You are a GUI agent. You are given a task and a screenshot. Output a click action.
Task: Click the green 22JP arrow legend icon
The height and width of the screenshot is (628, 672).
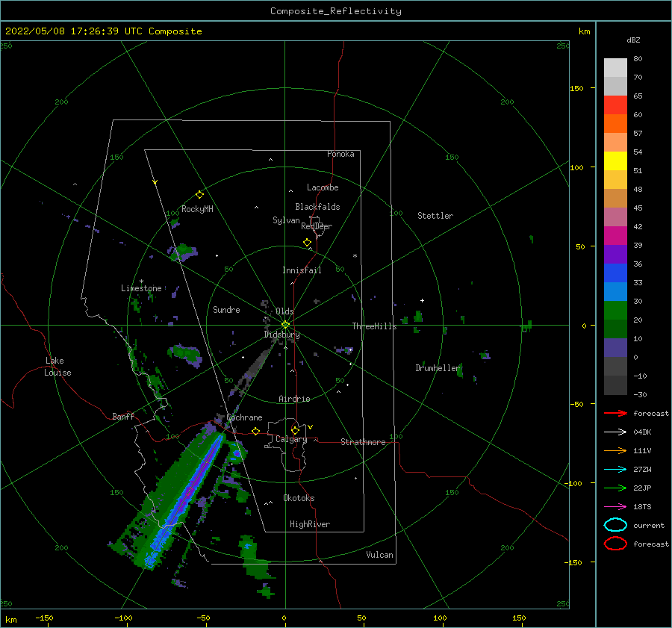[x=615, y=488]
